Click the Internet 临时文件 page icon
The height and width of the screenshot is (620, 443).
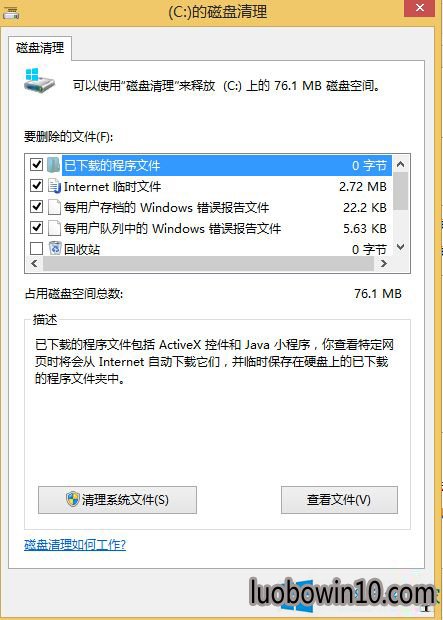[x=54, y=186]
